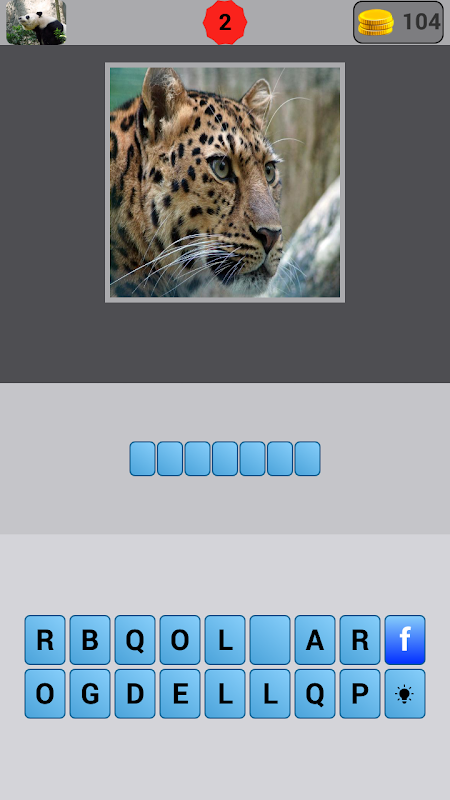
Task: Select the letter G tile
Action: [x=90, y=694]
